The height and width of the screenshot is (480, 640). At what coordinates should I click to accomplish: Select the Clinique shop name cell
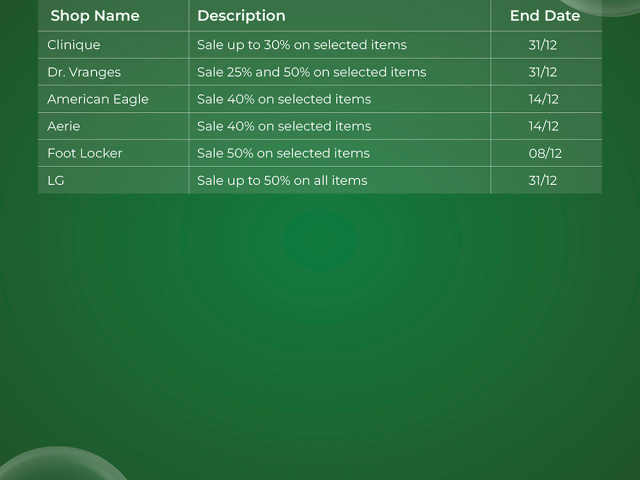tap(74, 45)
